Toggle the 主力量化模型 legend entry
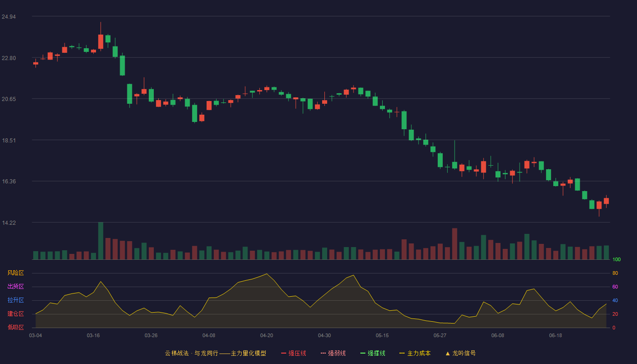This screenshot has width=637, height=364. (x=215, y=353)
